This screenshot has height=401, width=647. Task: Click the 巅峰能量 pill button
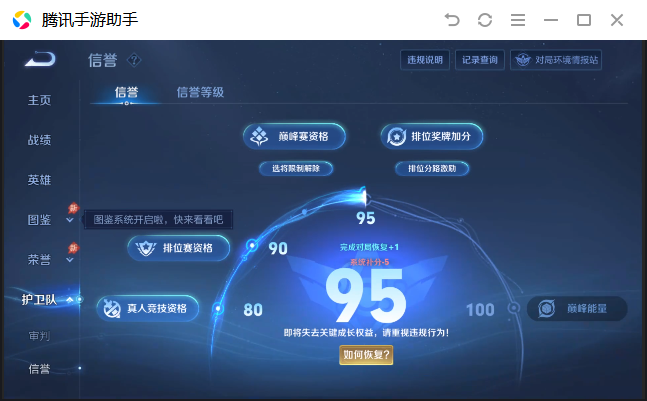[x=577, y=309]
